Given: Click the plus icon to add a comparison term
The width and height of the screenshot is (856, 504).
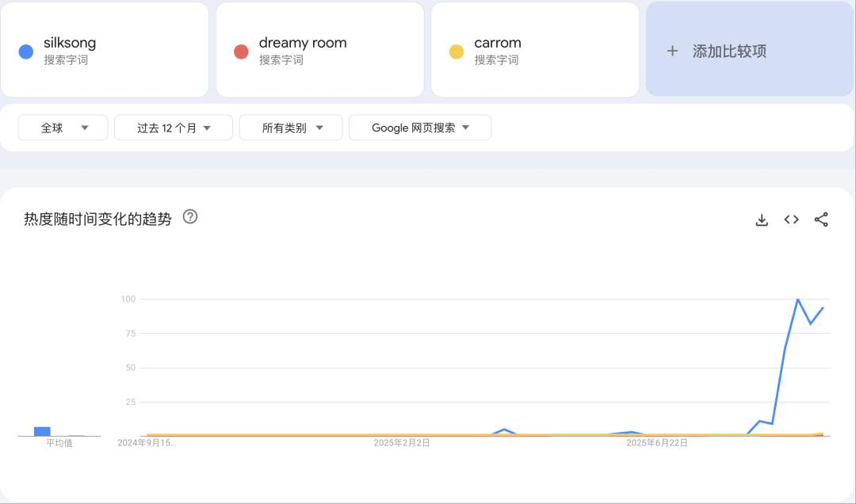Looking at the screenshot, I should pos(671,51).
